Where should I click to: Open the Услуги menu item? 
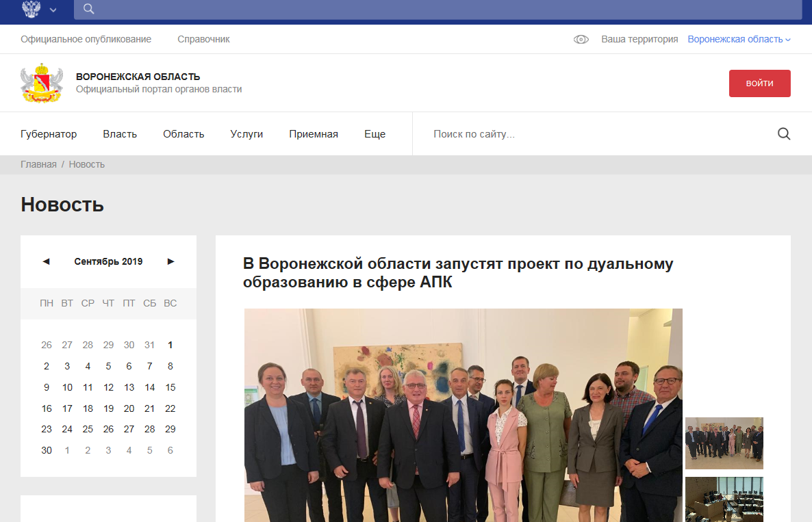coord(246,134)
